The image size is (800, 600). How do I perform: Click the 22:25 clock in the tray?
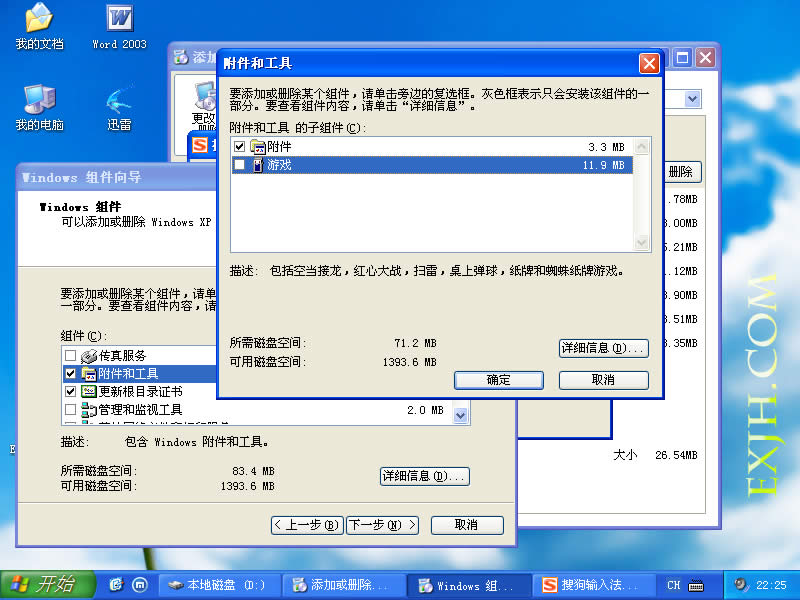tap(771, 585)
